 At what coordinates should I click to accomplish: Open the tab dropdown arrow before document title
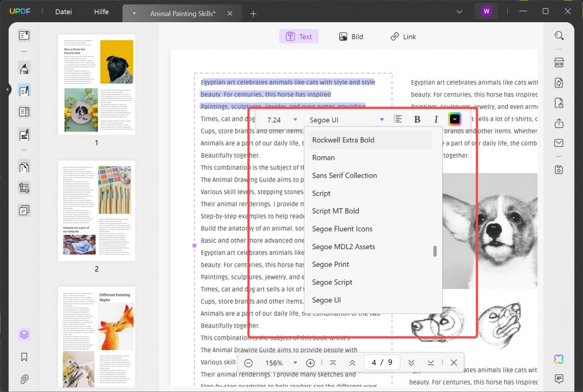[134, 14]
